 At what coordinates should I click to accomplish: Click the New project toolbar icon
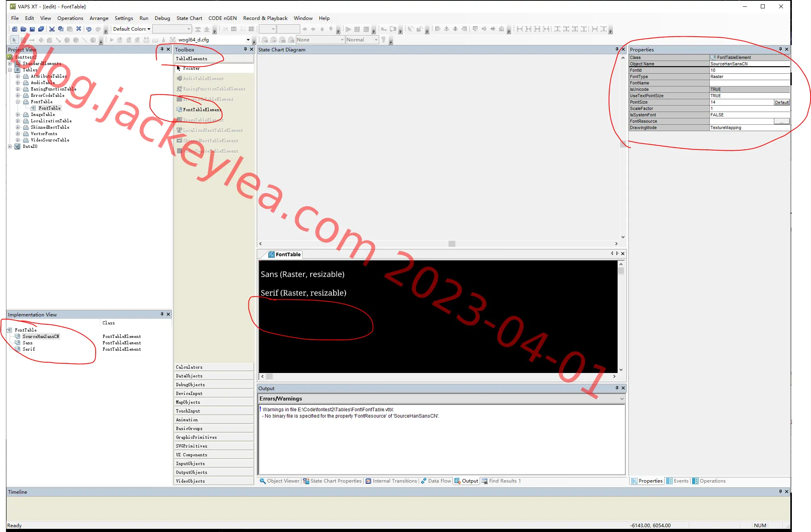coord(15,29)
